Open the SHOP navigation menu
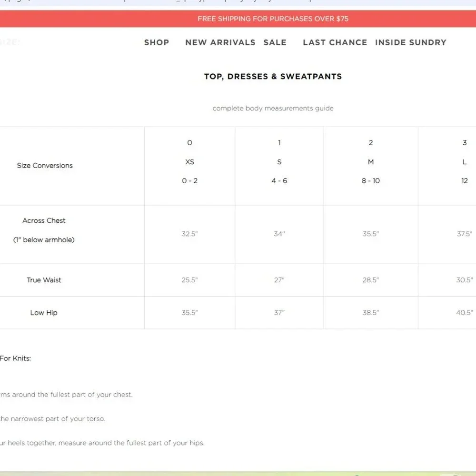The image size is (476, 476). [157, 42]
